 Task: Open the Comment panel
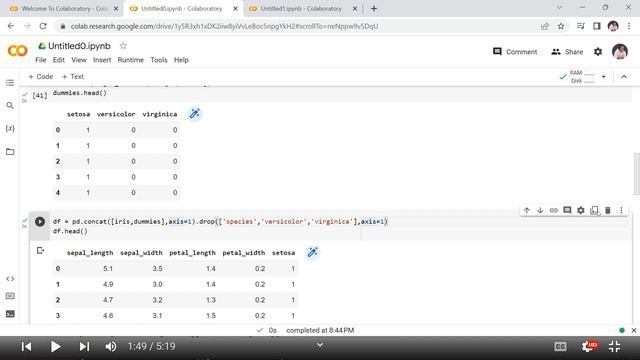[515, 52]
